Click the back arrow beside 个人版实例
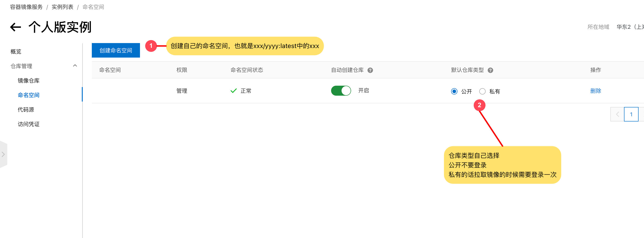The width and height of the screenshot is (644, 238). point(15,27)
